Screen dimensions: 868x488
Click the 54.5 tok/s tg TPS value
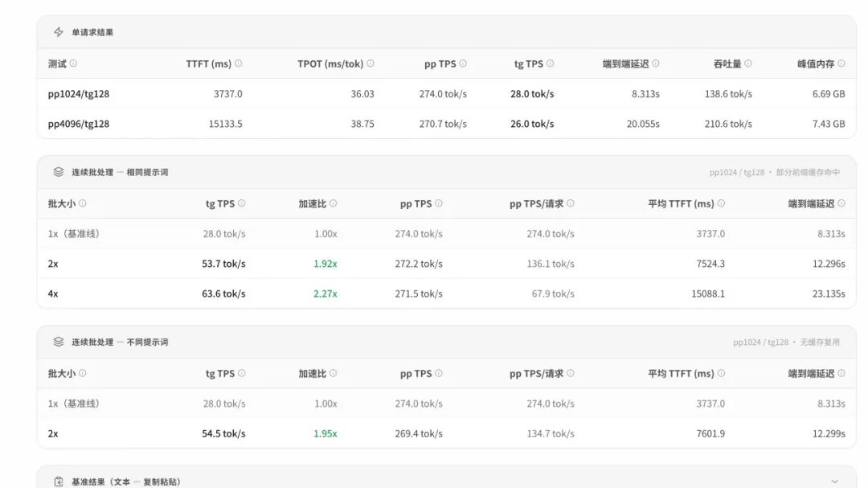pos(223,433)
